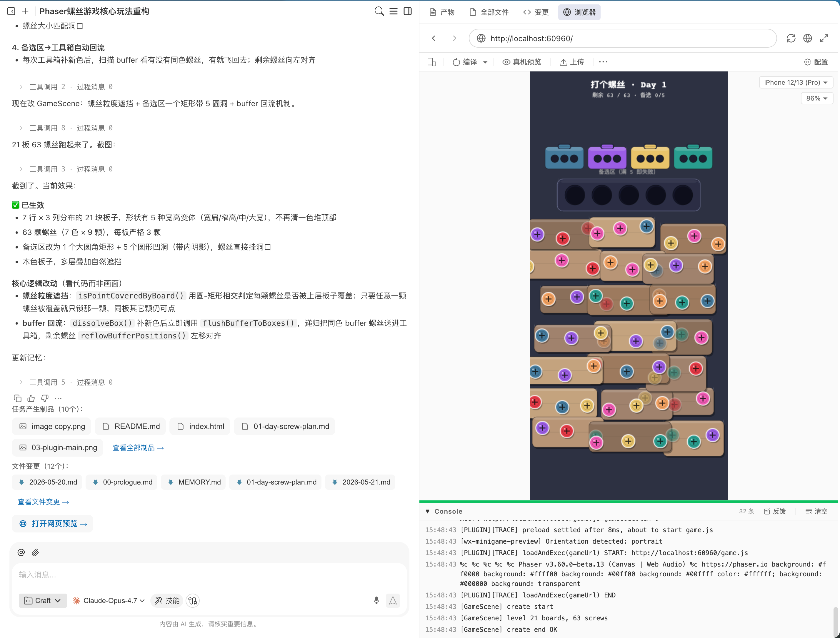Open the 86% zoom dropdown

(816, 98)
